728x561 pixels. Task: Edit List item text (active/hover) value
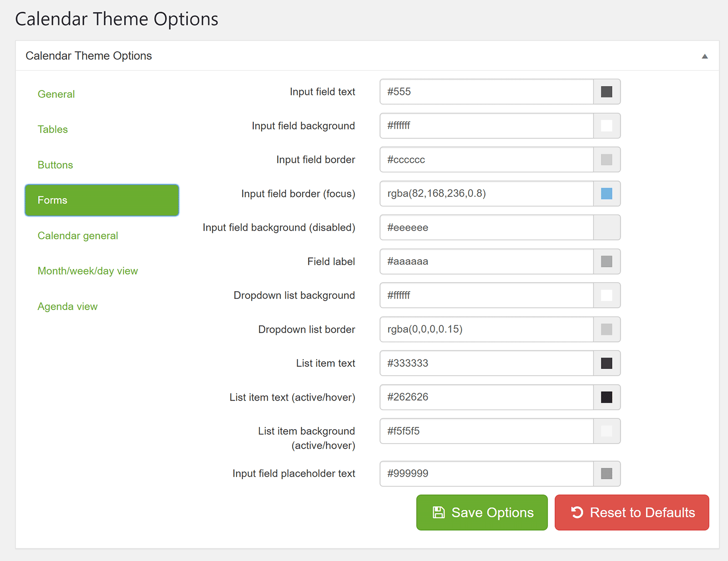tap(486, 397)
